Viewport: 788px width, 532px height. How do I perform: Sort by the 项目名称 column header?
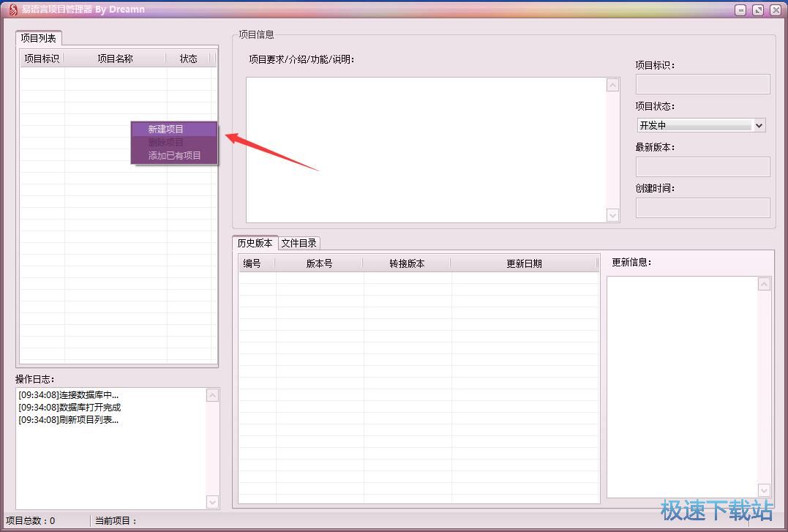coord(115,59)
